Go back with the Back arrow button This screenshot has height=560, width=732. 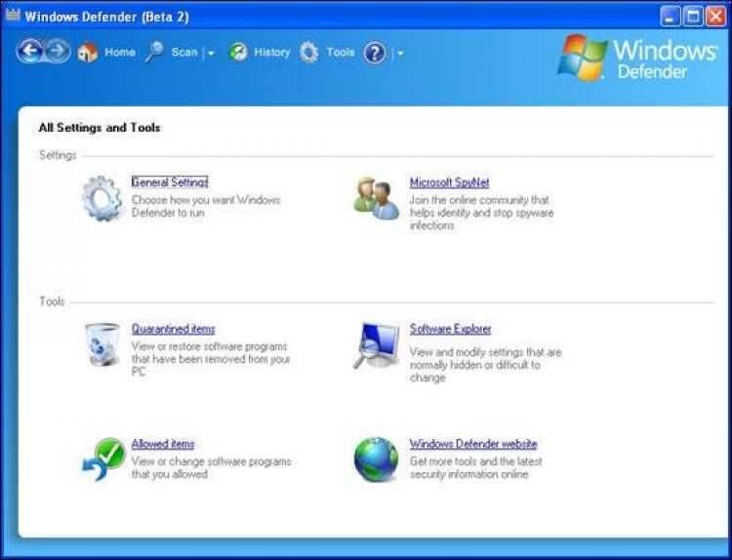point(30,52)
